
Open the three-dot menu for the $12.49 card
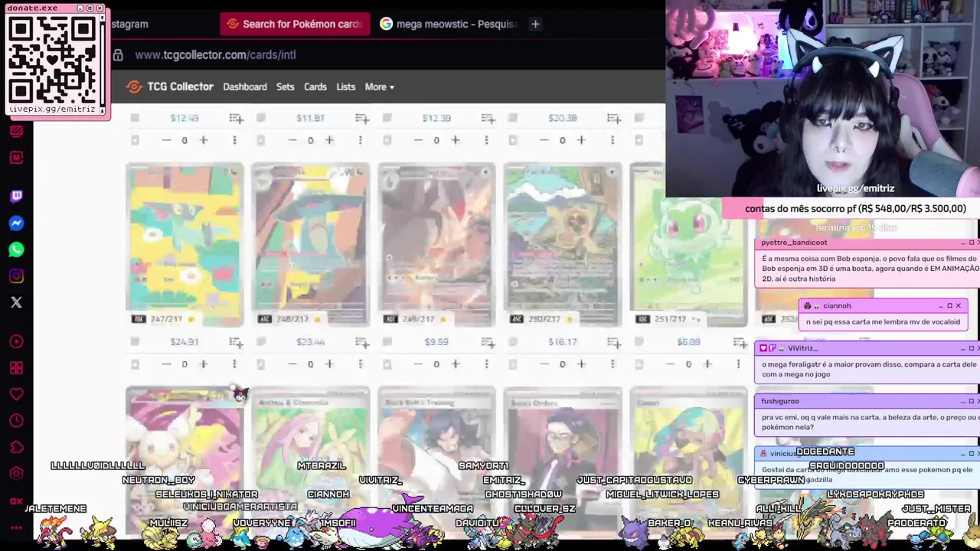[x=234, y=140]
